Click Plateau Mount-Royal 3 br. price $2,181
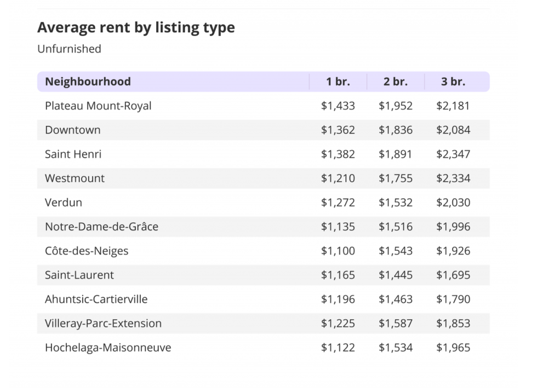The height and width of the screenshot is (392, 537). (453, 106)
